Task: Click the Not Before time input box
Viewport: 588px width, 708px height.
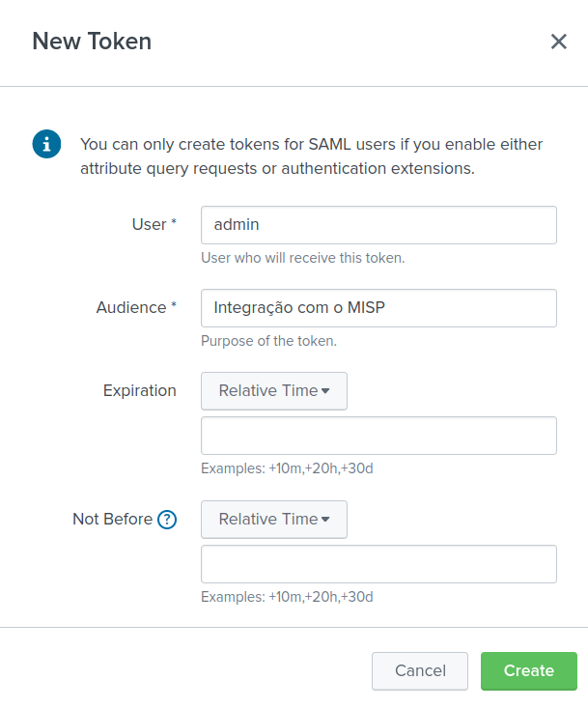Action: (378, 564)
